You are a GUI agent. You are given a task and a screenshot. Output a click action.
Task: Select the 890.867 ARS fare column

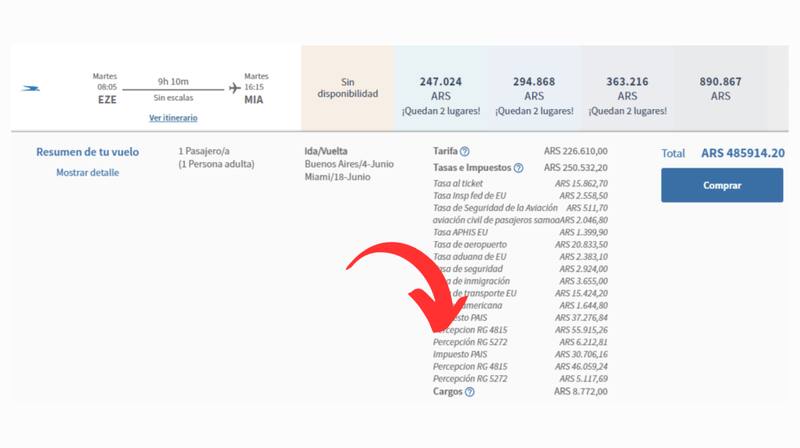click(x=720, y=88)
